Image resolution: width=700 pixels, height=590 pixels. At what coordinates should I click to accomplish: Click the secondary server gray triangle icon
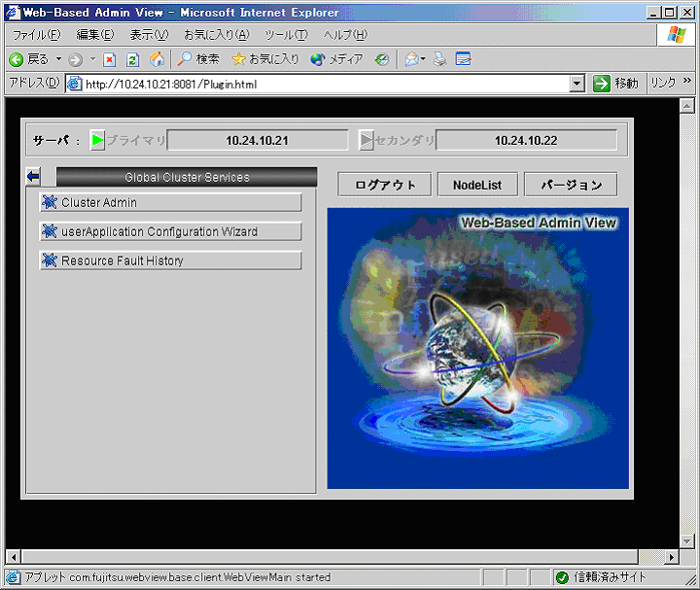point(367,140)
